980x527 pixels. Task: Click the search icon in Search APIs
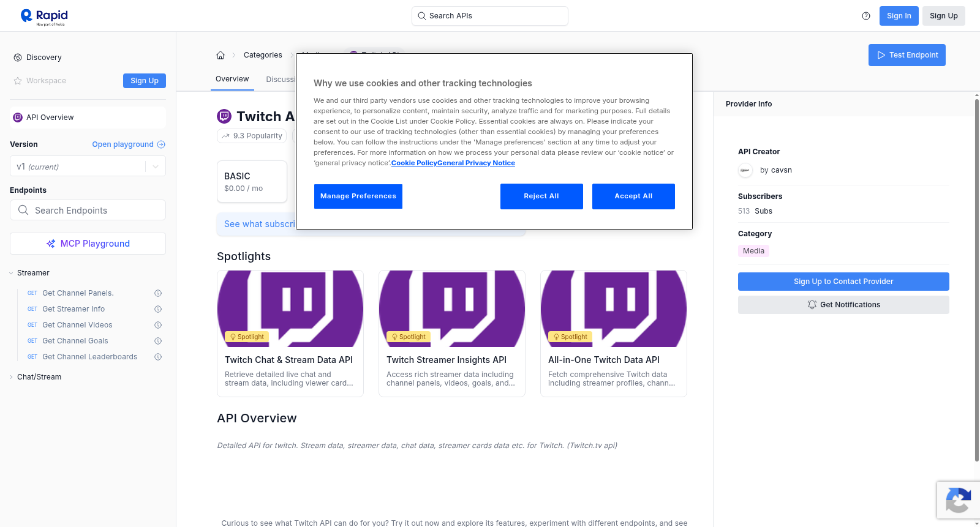coord(422,16)
